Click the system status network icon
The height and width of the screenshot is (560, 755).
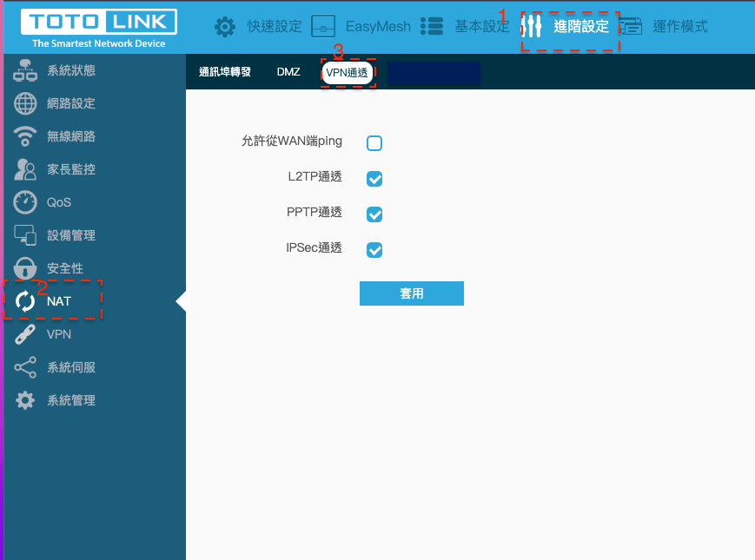25,70
